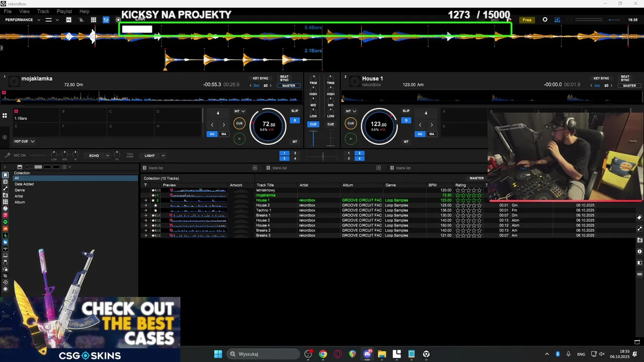Click the Free plan button
Screen dimensions: 644x362
coord(527,20)
